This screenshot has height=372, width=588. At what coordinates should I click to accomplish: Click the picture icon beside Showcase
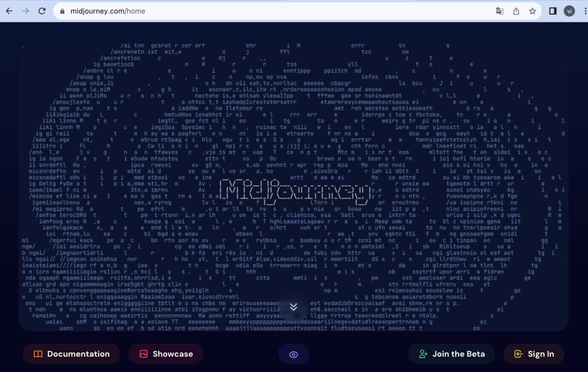(144, 354)
